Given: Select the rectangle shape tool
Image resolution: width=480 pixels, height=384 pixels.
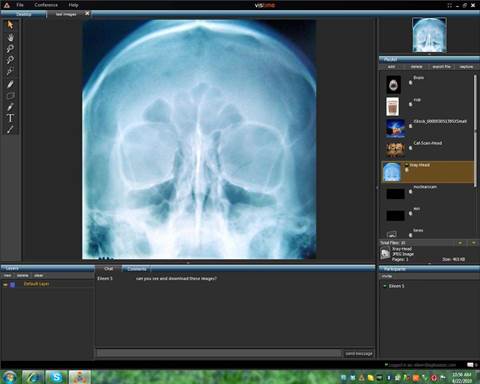Looking at the screenshot, I should (x=10, y=96).
